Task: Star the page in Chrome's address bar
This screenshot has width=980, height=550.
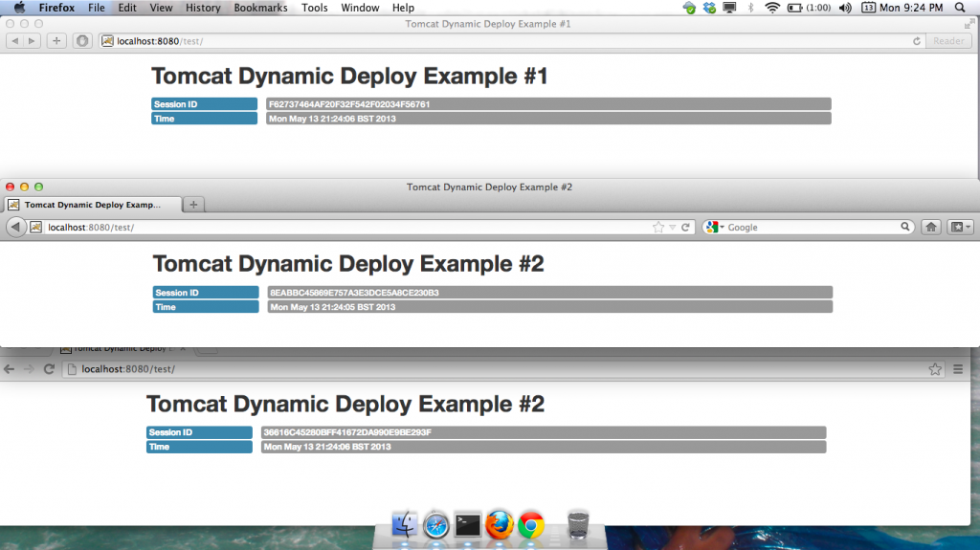Action: [x=935, y=369]
